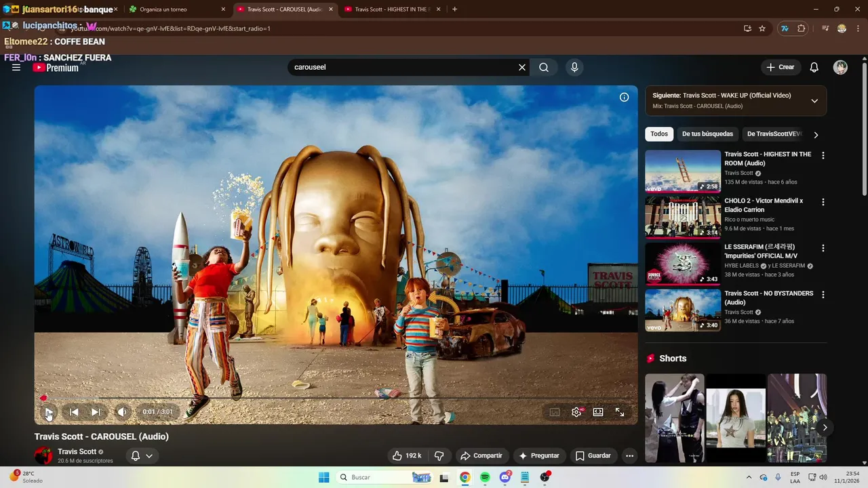Switch to HIGHEST IN THE ROOM browser tab
The width and height of the screenshot is (868, 488).
coord(393,9)
